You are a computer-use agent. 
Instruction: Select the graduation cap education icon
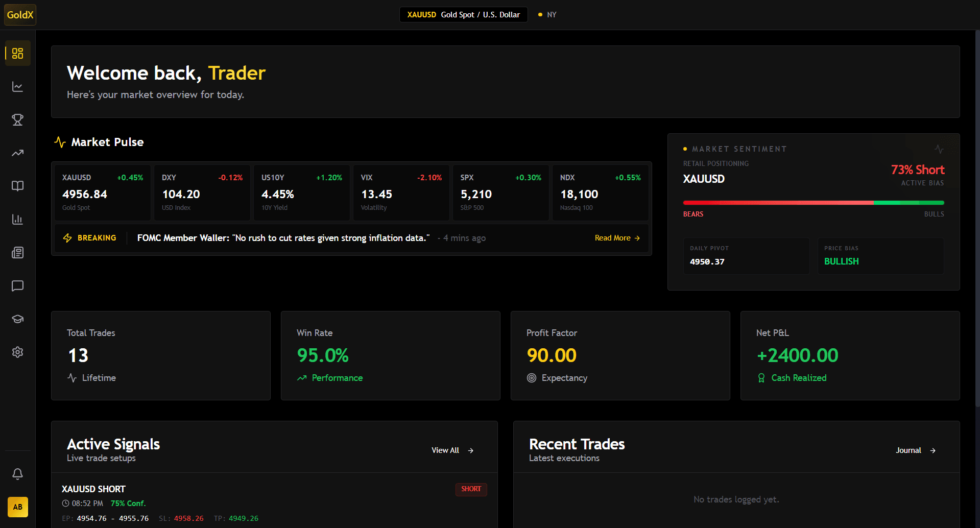click(x=17, y=319)
